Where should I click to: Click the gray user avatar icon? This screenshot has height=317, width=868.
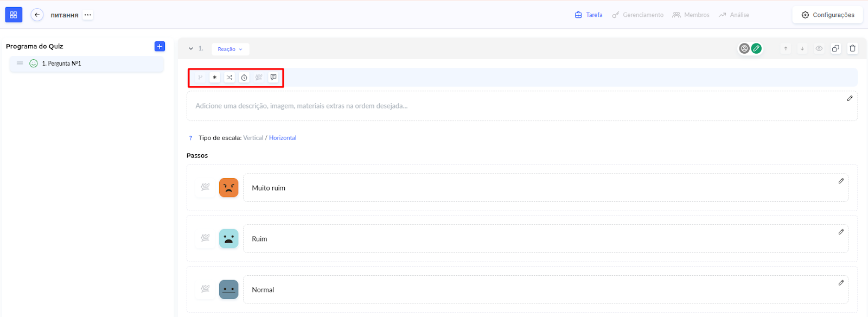[x=744, y=48]
